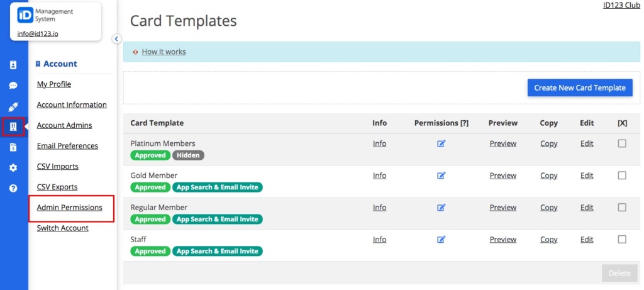Edit permissions icon for Staff template
This screenshot has height=290, width=644.
click(x=441, y=240)
